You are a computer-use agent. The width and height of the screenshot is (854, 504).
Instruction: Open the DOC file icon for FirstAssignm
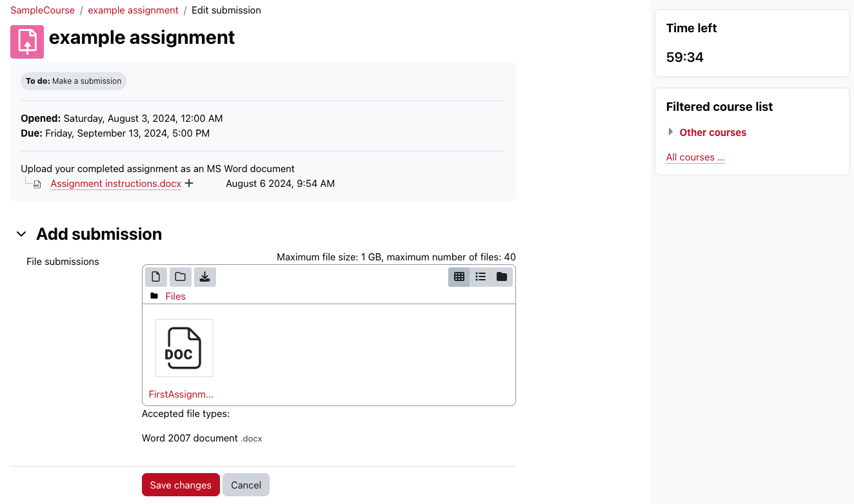184,347
